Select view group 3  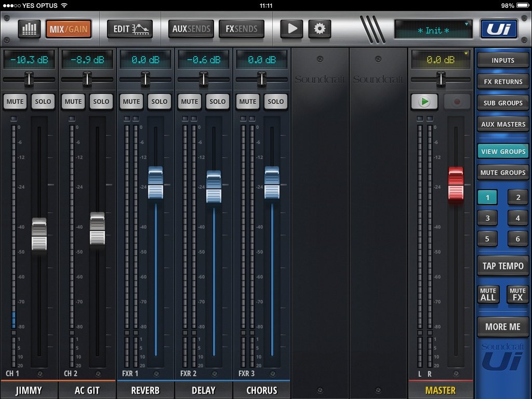click(x=487, y=218)
